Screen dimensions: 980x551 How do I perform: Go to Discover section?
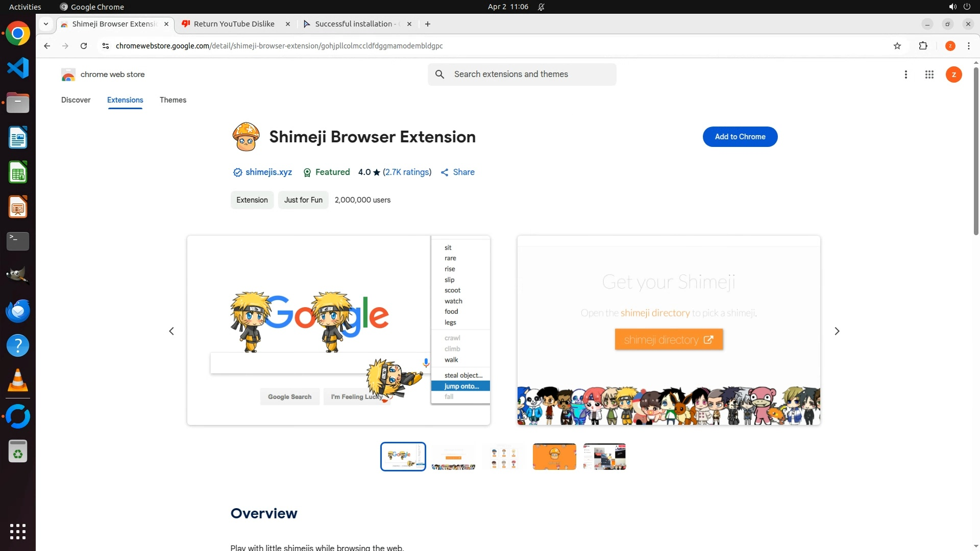pos(76,100)
